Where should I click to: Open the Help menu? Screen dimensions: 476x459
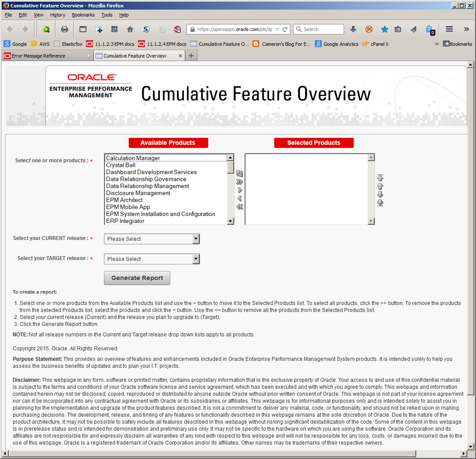tap(124, 15)
